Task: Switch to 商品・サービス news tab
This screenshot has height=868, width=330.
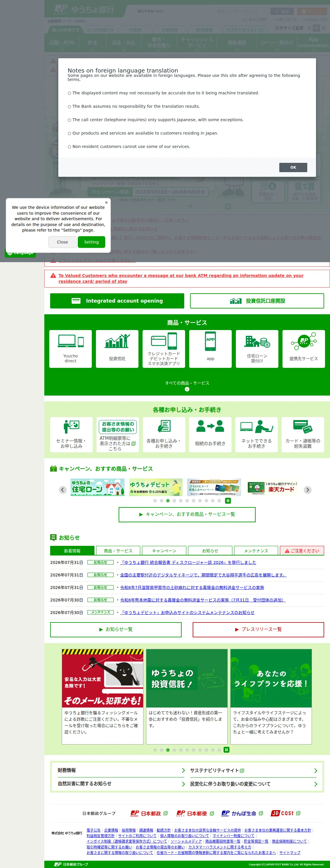Action: click(x=118, y=551)
